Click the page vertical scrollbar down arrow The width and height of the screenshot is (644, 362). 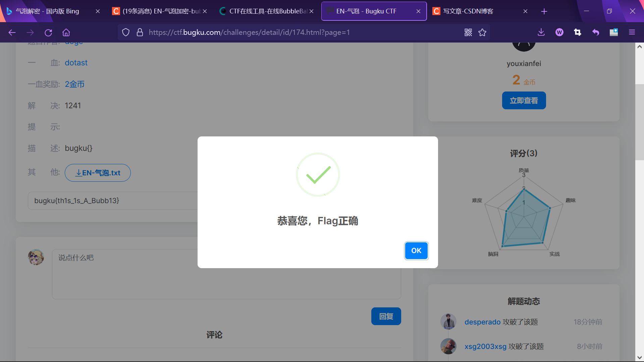[639, 358]
